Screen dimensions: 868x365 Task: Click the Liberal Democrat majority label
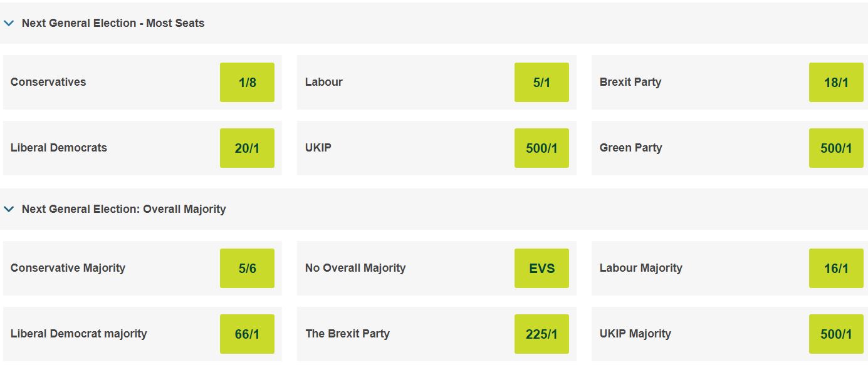pos(79,334)
